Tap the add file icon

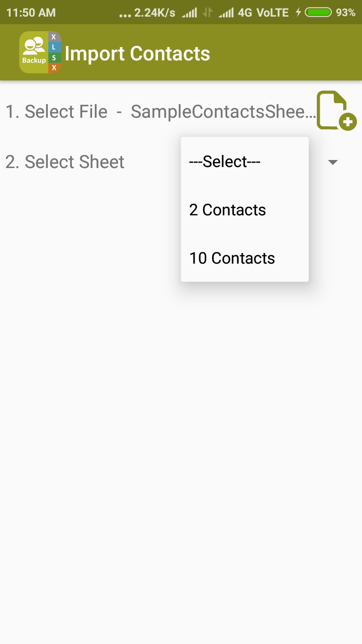[336, 111]
